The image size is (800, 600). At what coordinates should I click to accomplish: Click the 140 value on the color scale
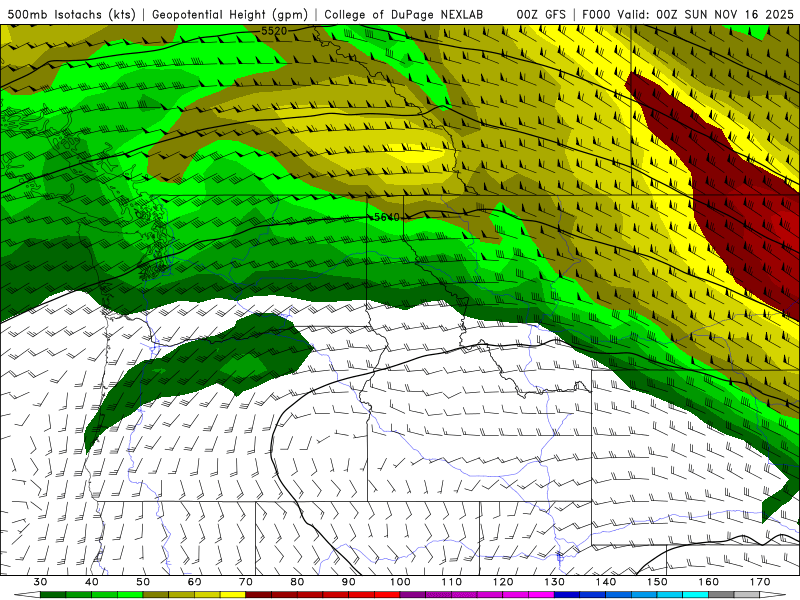[606, 582]
